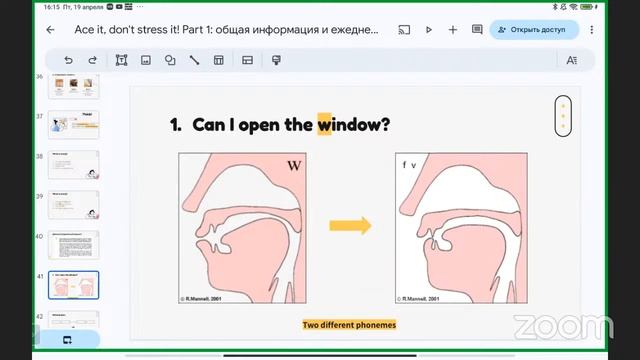The width and height of the screenshot is (640, 360).
Task: Click the heading 'Can I open the window?'
Action: [291, 124]
